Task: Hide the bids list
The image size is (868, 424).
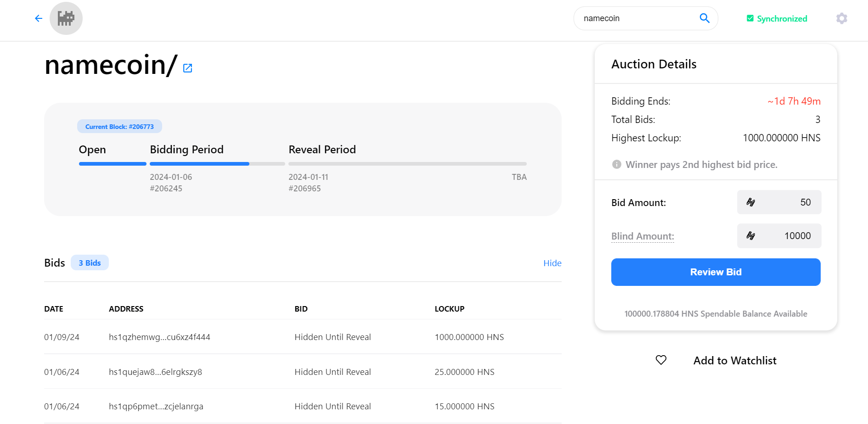Action: [552, 263]
